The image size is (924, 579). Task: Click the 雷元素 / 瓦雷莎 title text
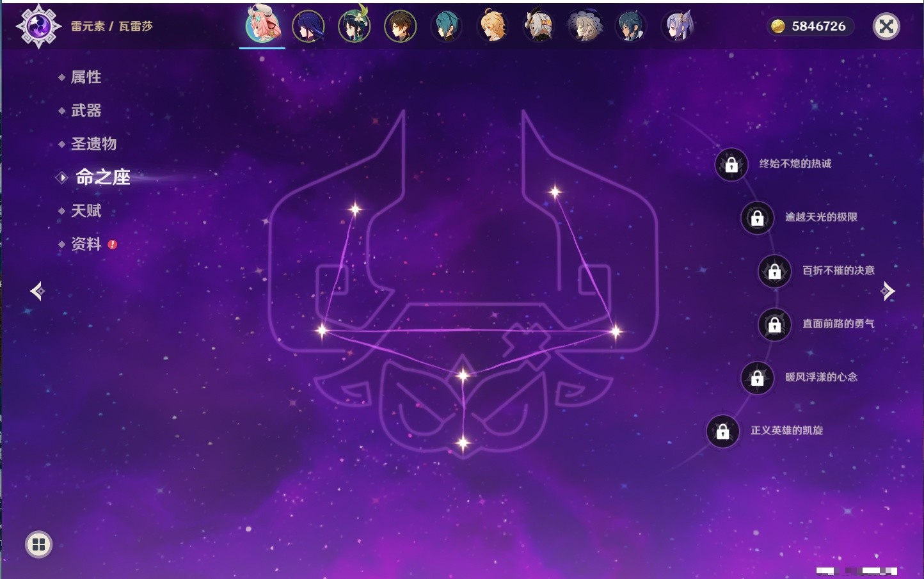pyautogui.click(x=112, y=26)
